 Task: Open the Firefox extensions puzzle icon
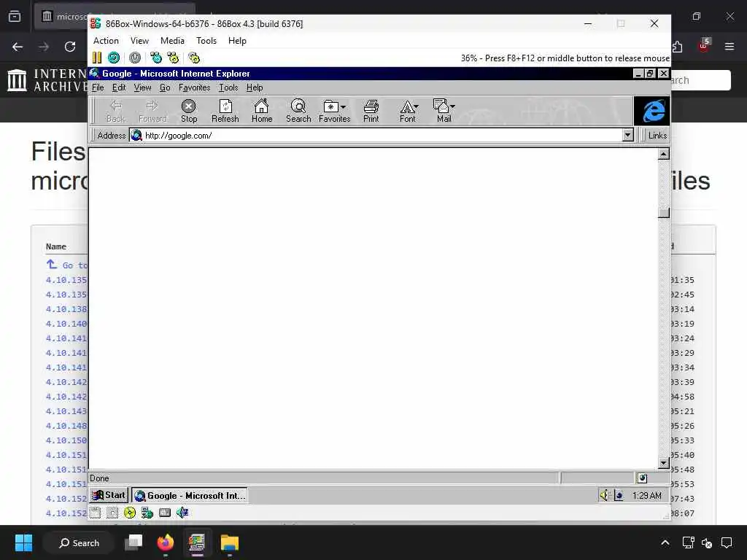pyautogui.click(x=677, y=47)
